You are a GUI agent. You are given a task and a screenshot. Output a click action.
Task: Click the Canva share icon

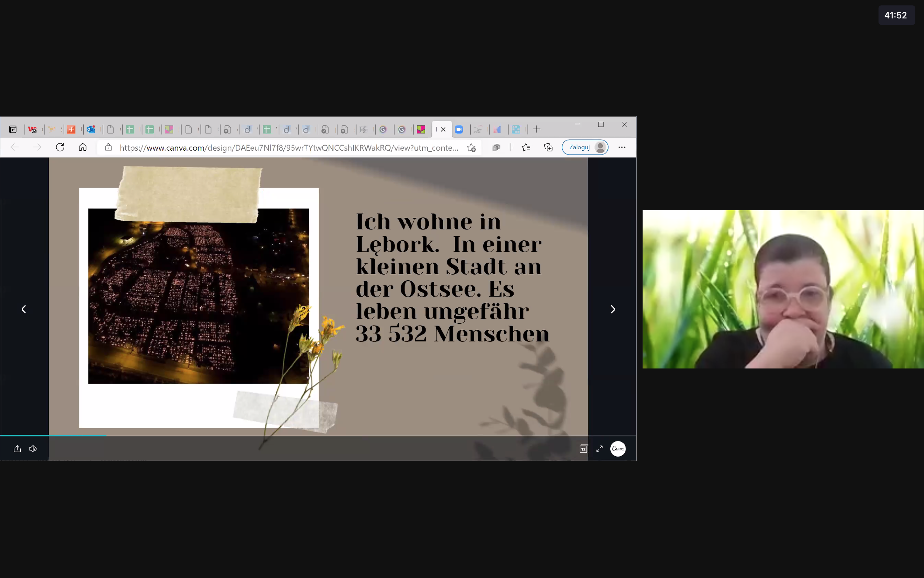pos(17,449)
